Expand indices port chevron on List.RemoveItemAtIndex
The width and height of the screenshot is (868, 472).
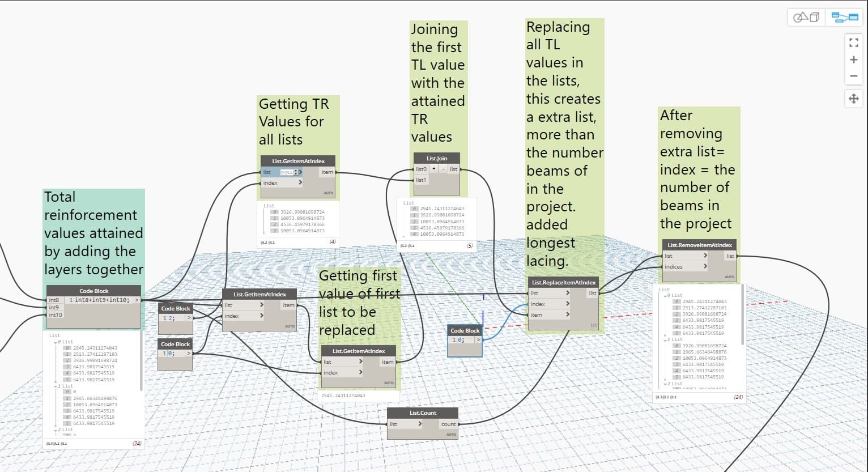pos(705,266)
